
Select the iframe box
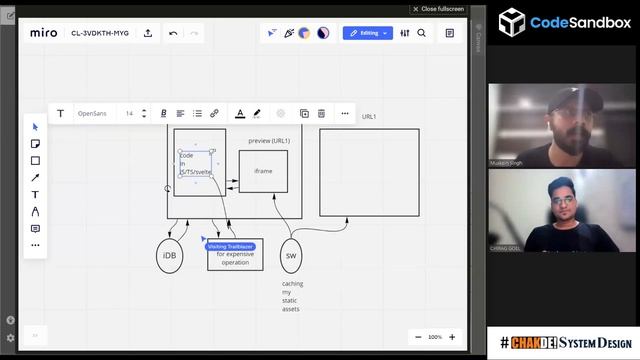263,171
